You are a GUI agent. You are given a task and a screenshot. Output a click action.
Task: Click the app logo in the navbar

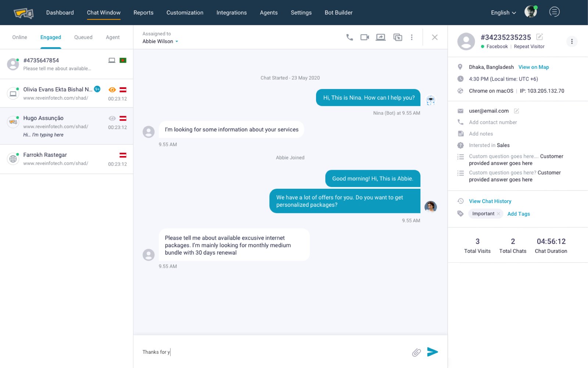point(24,13)
